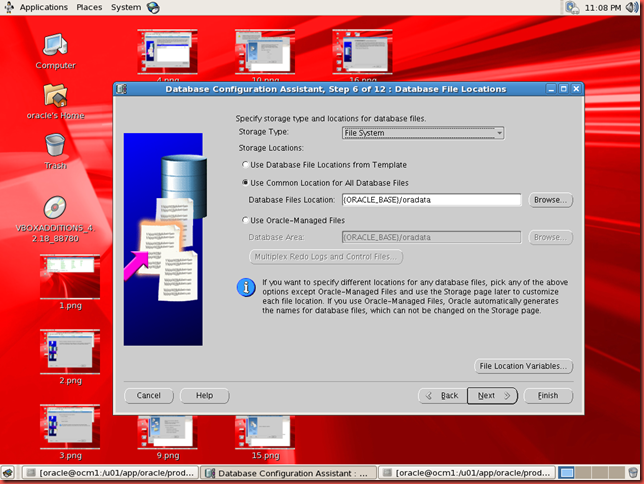Go Back to the previous step
This screenshot has height=484, width=644.
(442, 395)
